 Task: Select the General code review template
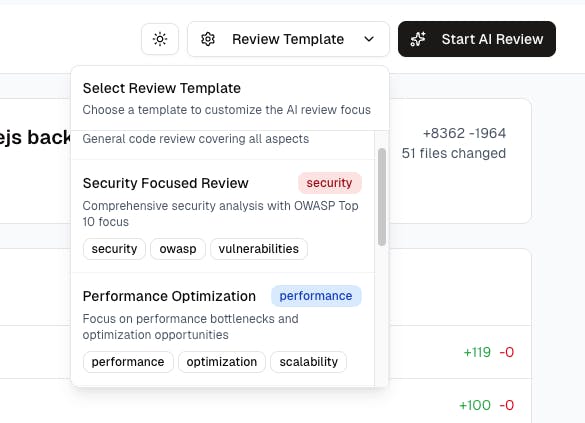tap(223, 145)
